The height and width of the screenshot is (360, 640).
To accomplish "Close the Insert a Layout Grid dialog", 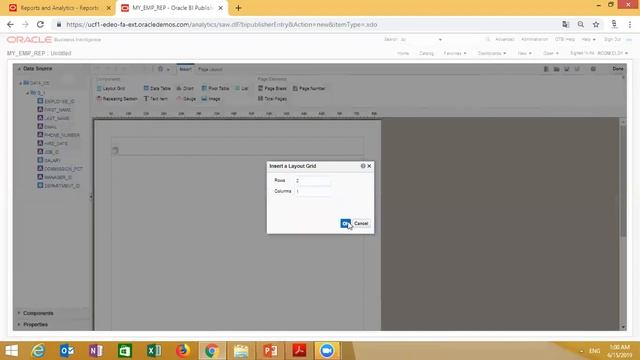I will [x=369, y=166].
